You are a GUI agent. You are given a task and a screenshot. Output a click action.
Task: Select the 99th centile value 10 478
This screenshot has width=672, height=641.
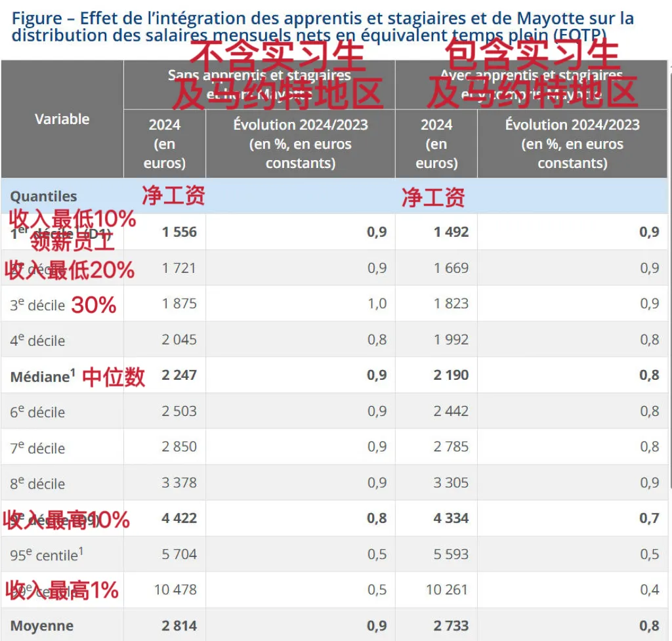pyautogui.click(x=175, y=590)
